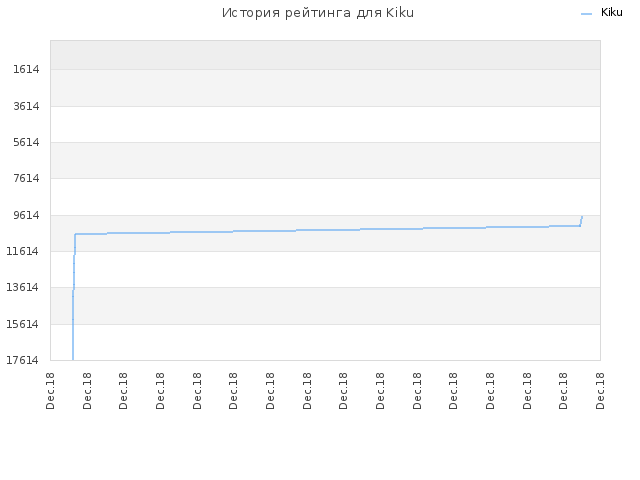Select the 5614 y-axis label
The width and height of the screenshot is (640, 480).
26,142
